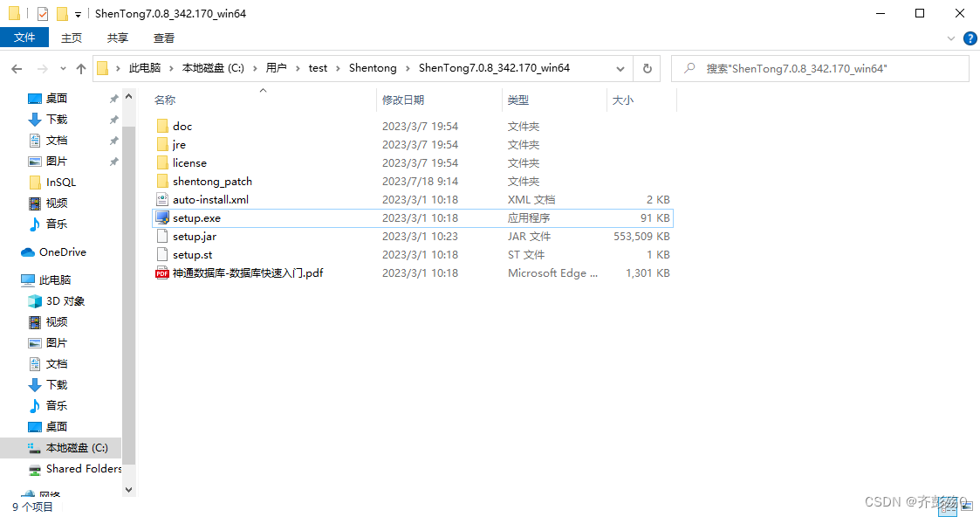
Task: Select the doc folder icon
Action: click(x=162, y=127)
